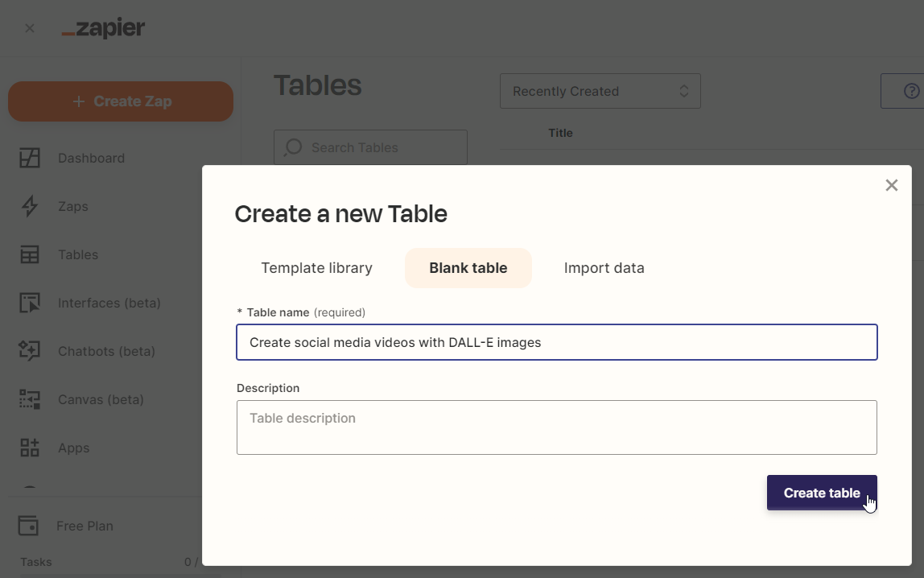
Task: Focus the Table description text area
Action: tap(556, 427)
